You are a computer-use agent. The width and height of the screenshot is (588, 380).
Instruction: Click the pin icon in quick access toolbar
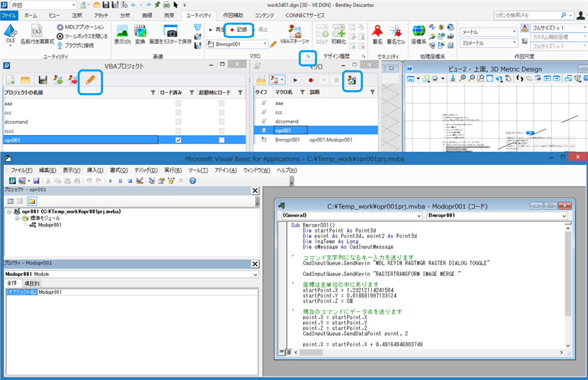[158, 5]
